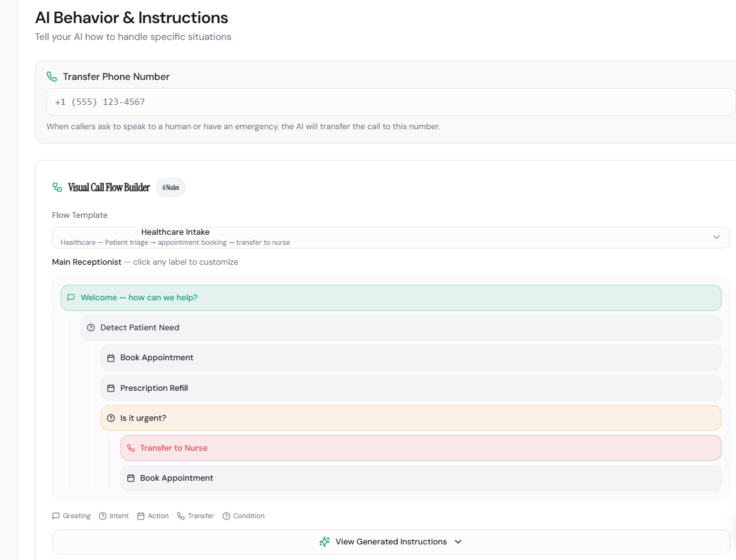Image resolution: width=736 pixels, height=560 pixels.
Task: Click the phone icon beside Transfer Phone Number heading
Action: (51, 76)
